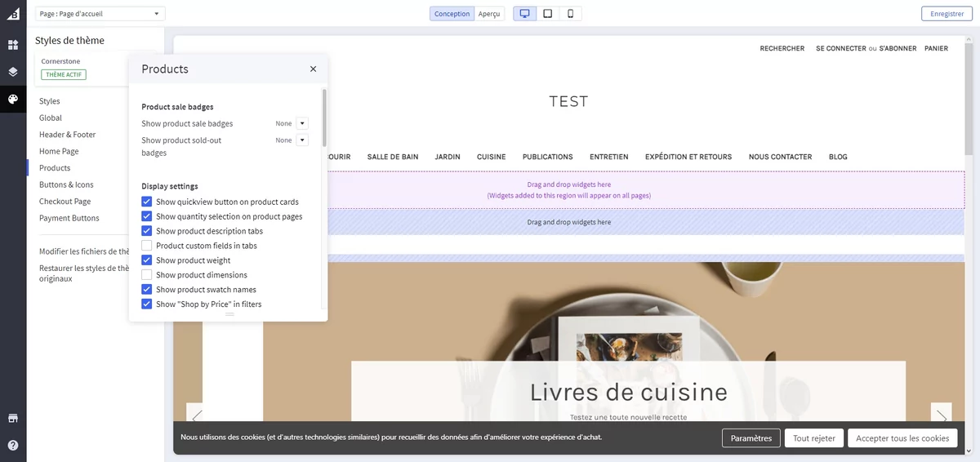
Task: Click Paramètres in cookie banner
Action: [751, 438]
